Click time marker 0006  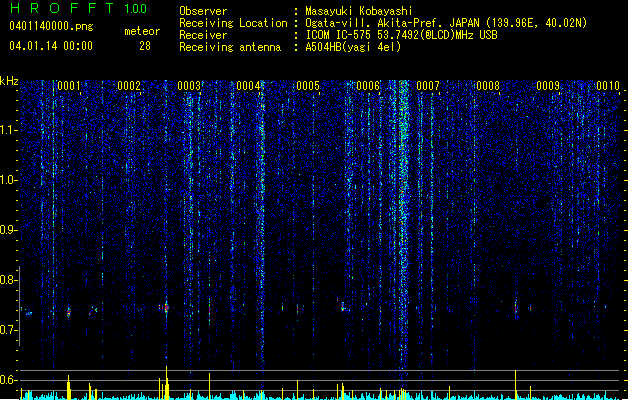click(x=368, y=86)
